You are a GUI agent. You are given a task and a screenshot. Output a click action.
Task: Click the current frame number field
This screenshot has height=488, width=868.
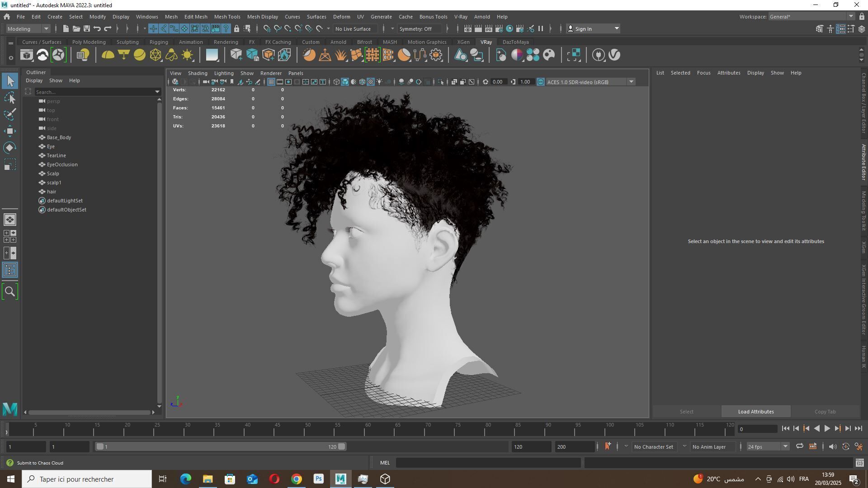pos(757,429)
